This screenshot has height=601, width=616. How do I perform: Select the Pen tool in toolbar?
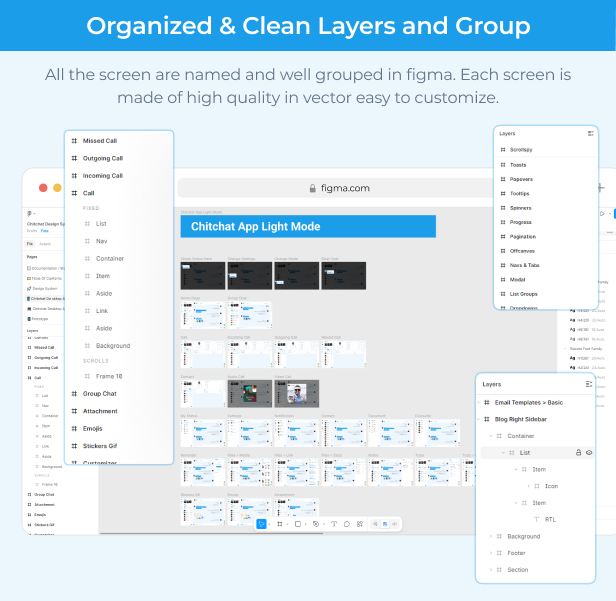point(316,523)
